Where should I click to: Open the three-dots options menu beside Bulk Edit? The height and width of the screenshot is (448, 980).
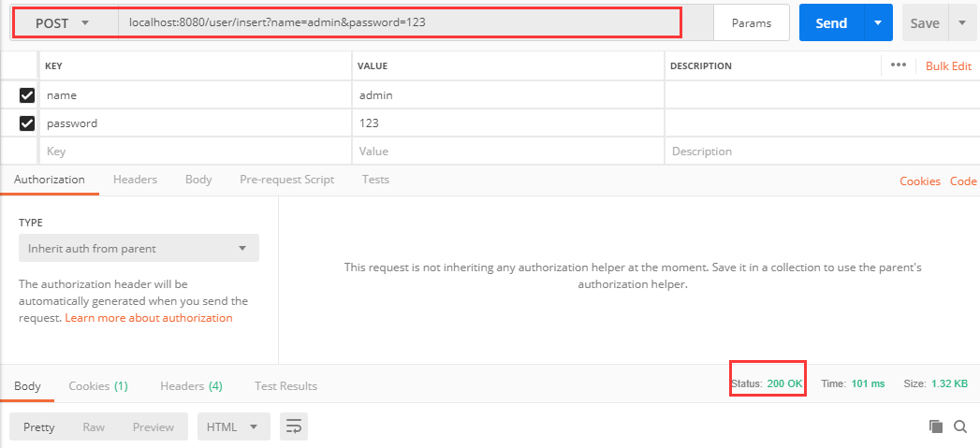899,65
